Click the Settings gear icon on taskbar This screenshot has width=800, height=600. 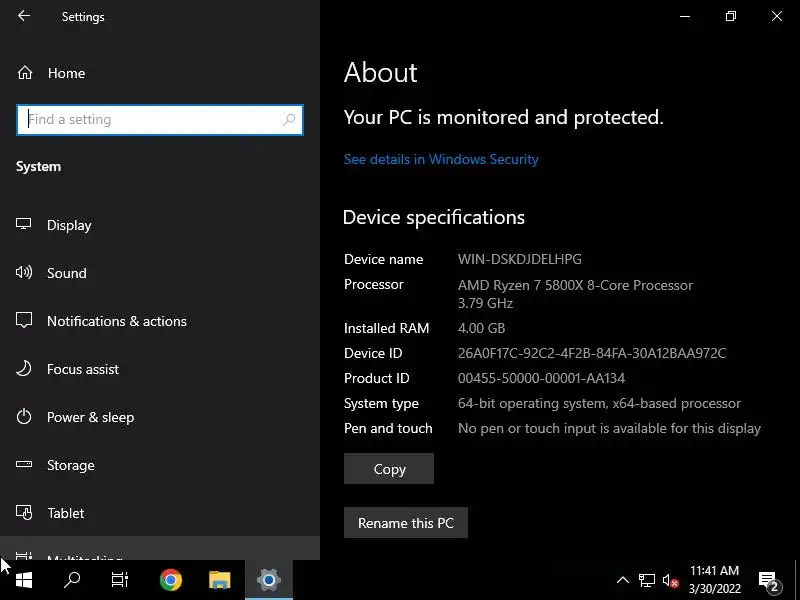point(269,580)
